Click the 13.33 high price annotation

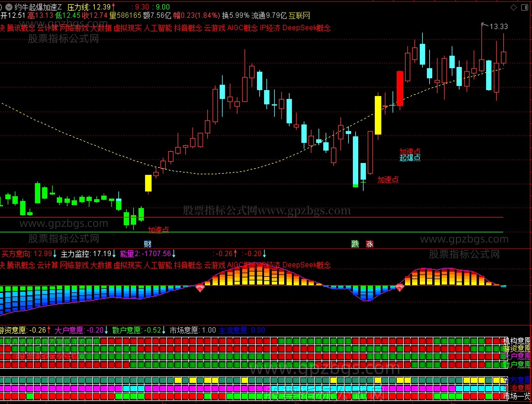pos(499,27)
